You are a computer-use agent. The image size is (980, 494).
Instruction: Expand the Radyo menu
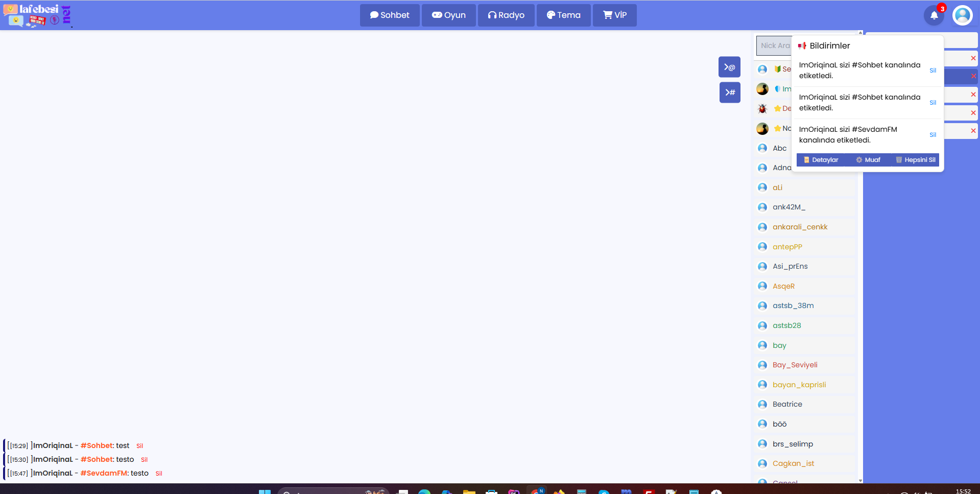coord(506,15)
